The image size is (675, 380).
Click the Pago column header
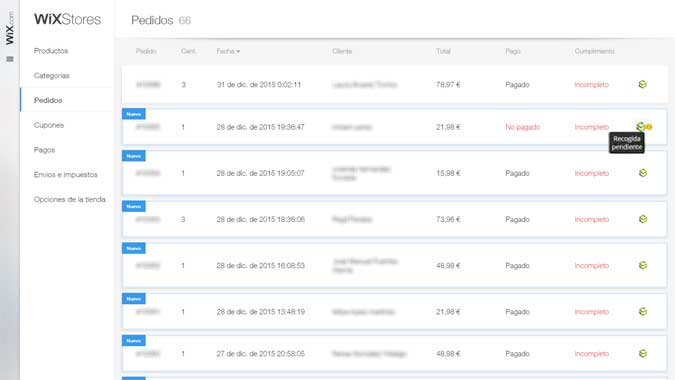pos(513,51)
